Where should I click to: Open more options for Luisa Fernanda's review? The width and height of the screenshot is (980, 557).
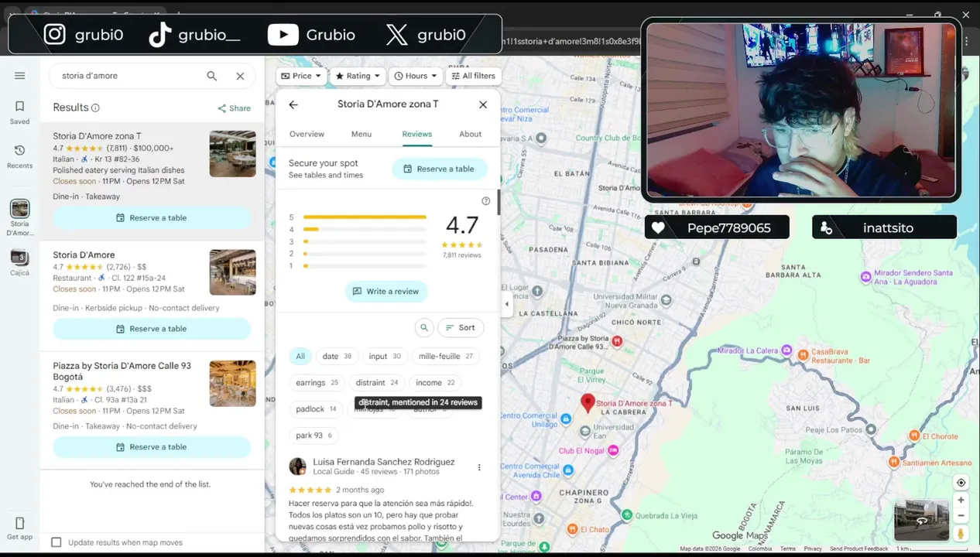pyautogui.click(x=479, y=467)
